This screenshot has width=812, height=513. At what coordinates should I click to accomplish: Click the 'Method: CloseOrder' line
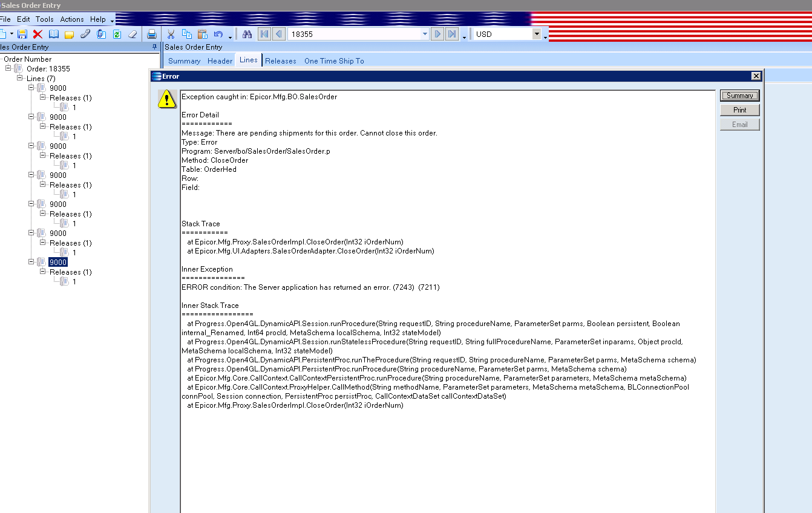(215, 160)
